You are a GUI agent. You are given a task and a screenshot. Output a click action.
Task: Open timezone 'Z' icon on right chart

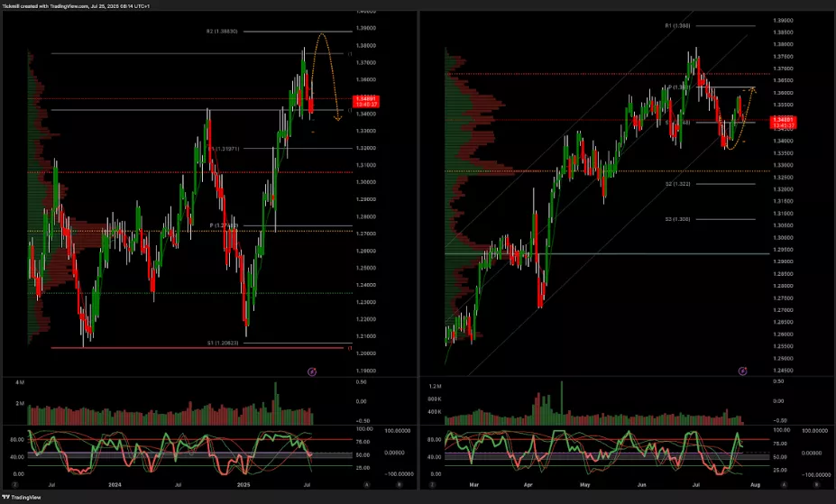(x=433, y=484)
